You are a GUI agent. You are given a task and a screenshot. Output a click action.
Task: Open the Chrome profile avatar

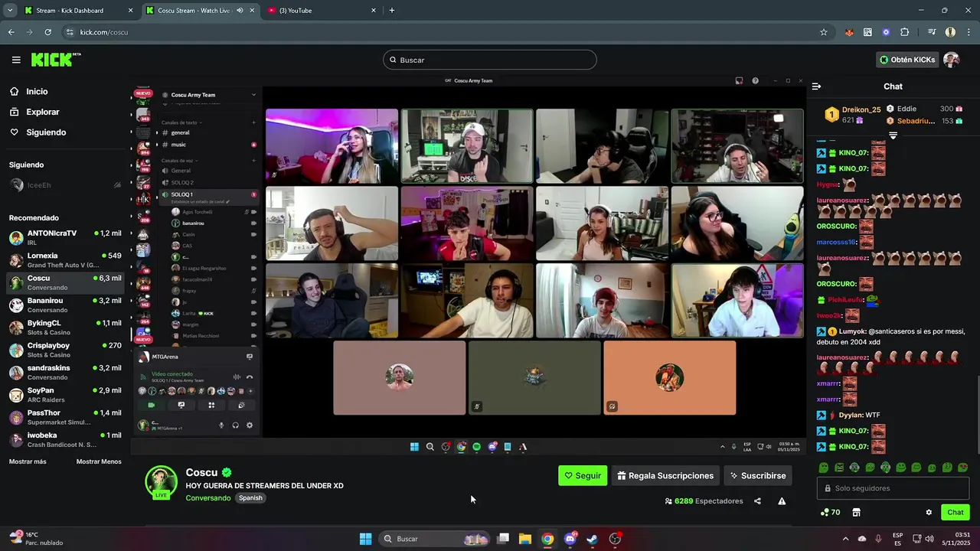pyautogui.click(x=950, y=32)
